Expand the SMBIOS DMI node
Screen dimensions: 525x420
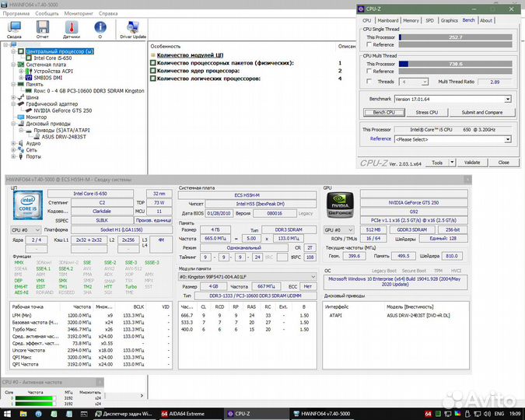21,78
